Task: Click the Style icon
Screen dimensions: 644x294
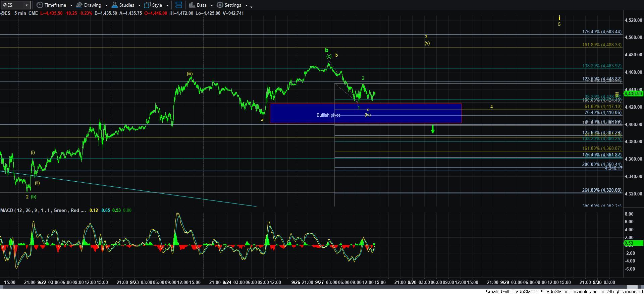Action: coord(147,5)
